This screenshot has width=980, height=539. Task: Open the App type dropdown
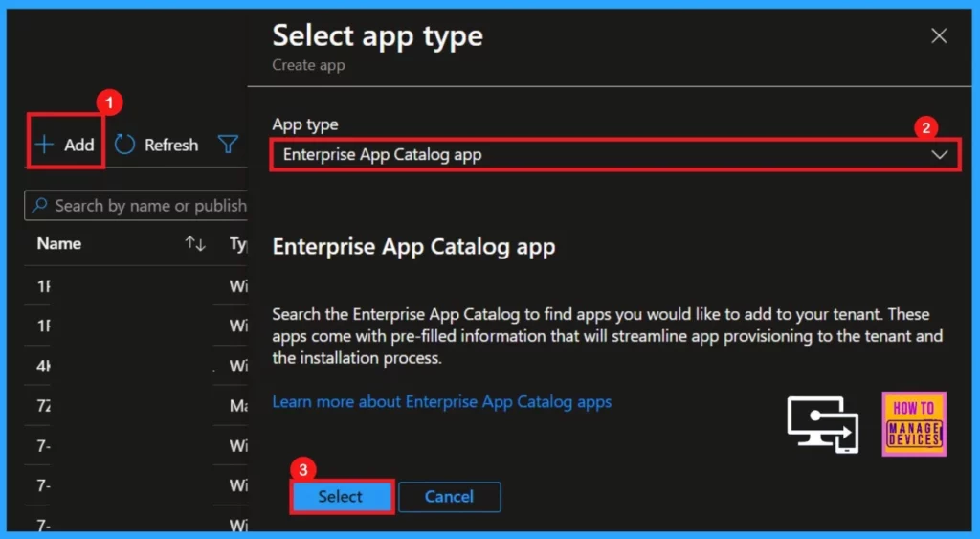615,154
